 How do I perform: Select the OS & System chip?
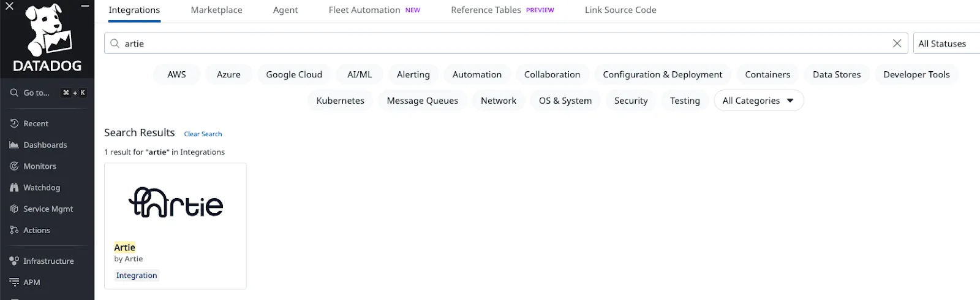pyautogui.click(x=565, y=101)
